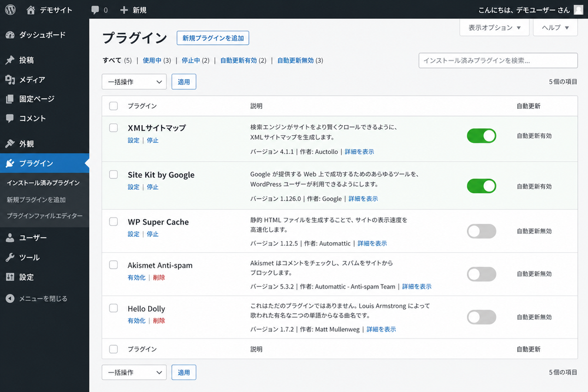The width and height of the screenshot is (588, 392).
Task: Click 停止 link for WP Super Cache
Action: (x=153, y=234)
